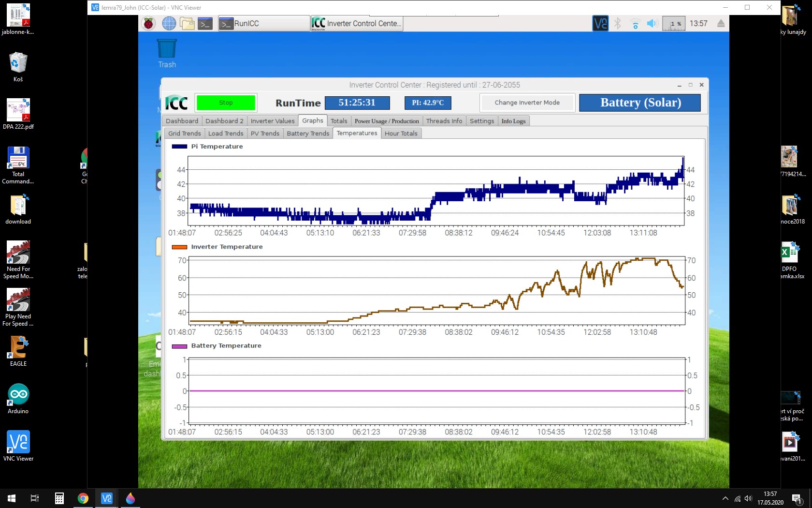Open the file manager folder icon
The width and height of the screenshot is (812, 508).
[x=187, y=23]
